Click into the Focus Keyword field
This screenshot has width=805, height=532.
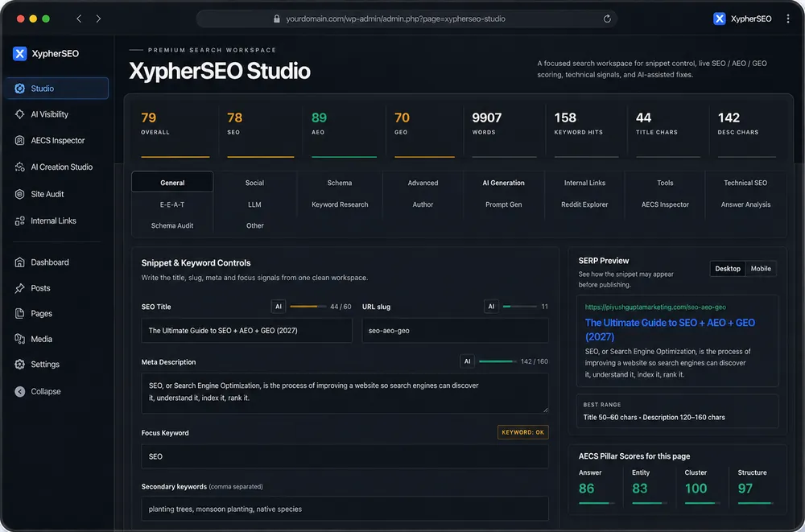pos(345,456)
